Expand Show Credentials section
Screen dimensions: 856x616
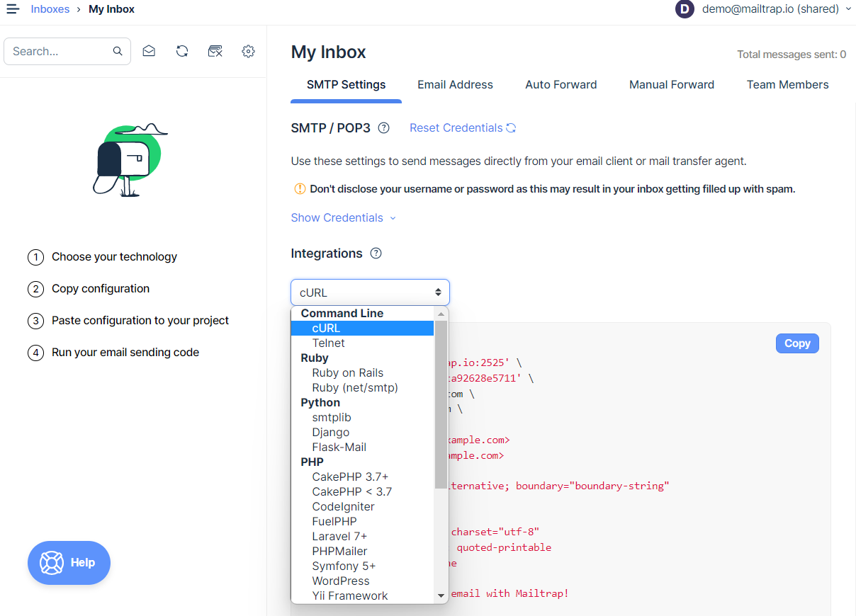343,217
